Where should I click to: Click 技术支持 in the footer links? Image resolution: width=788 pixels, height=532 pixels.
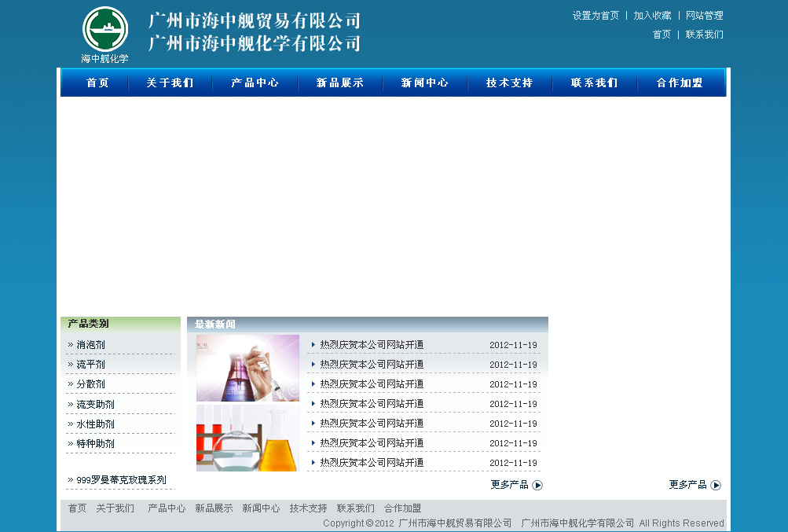[x=308, y=508]
